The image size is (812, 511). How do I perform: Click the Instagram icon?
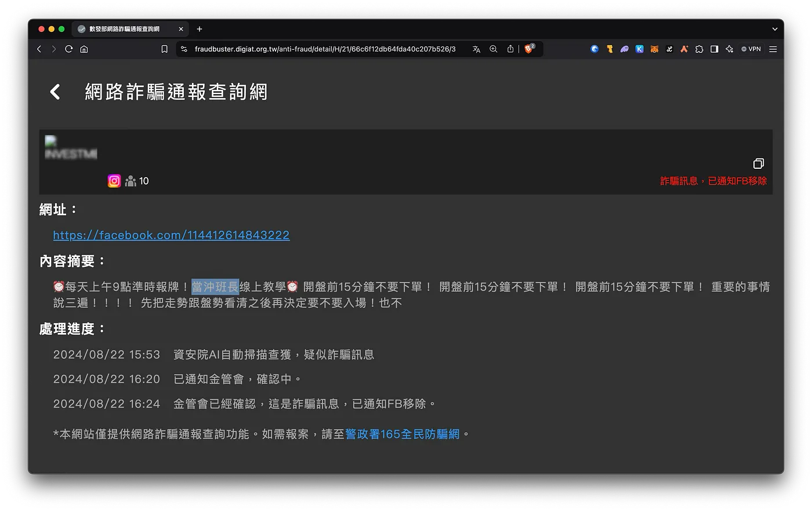click(114, 181)
